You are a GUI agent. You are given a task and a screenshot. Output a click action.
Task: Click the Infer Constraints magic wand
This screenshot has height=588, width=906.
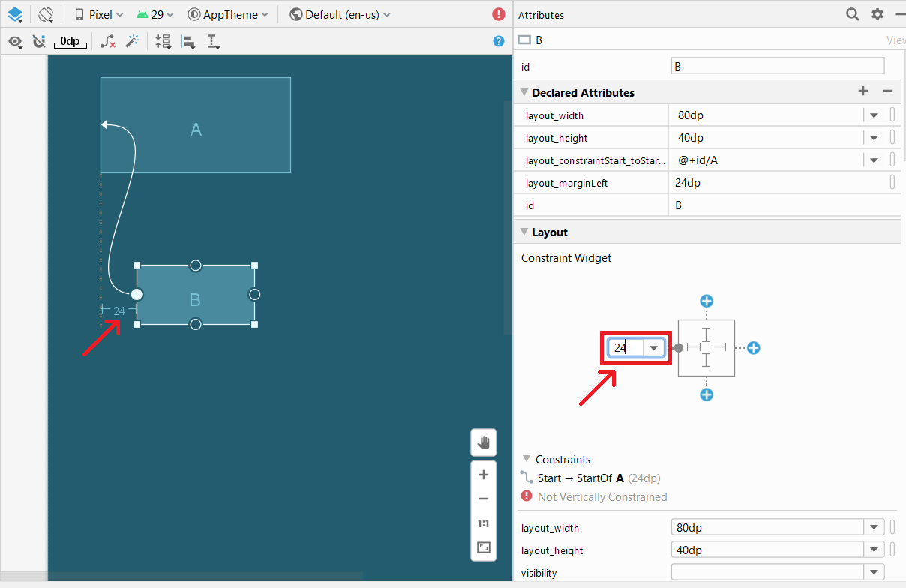click(132, 41)
